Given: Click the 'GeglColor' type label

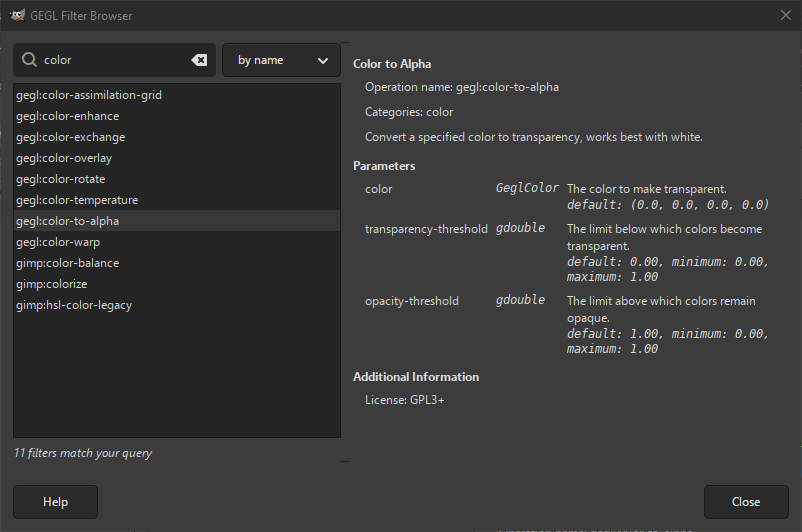Looking at the screenshot, I should click(x=527, y=188).
